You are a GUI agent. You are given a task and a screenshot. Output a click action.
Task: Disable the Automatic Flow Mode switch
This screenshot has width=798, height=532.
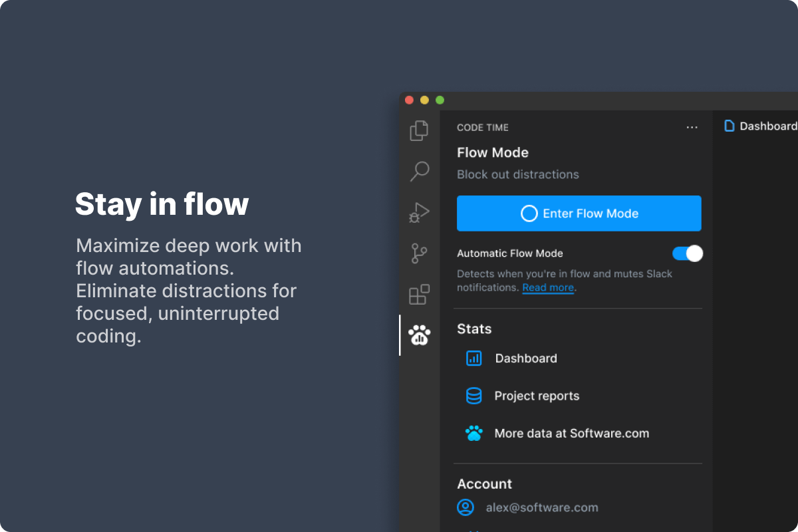687,253
